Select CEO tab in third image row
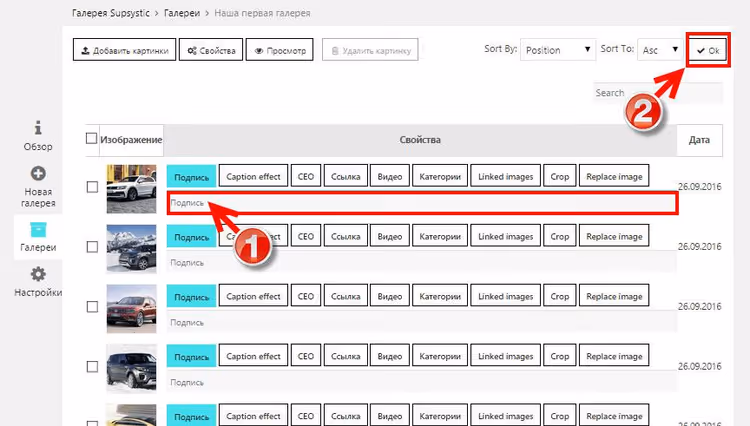Image resolution: width=750 pixels, height=426 pixels. (x=306, y=296)
